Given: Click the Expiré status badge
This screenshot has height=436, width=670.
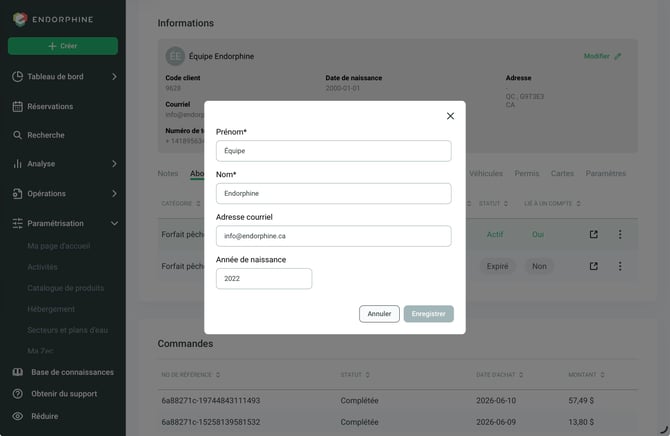Looking at the screenshot, I should coord(497,266).
